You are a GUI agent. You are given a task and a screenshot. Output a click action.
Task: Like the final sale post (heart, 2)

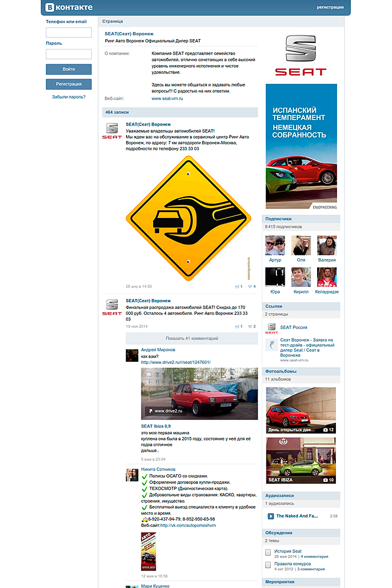252,326
